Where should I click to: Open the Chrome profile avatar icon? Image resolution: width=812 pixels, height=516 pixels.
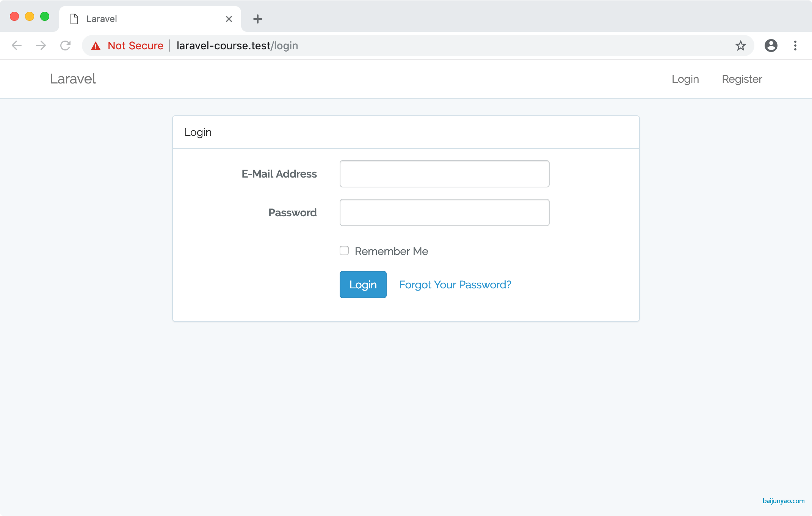[x=771, y=46]
